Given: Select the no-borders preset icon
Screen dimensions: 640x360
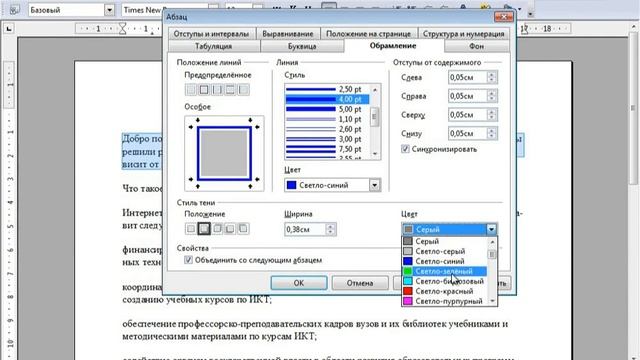Looking at the screenshot, I should (191, 89).
